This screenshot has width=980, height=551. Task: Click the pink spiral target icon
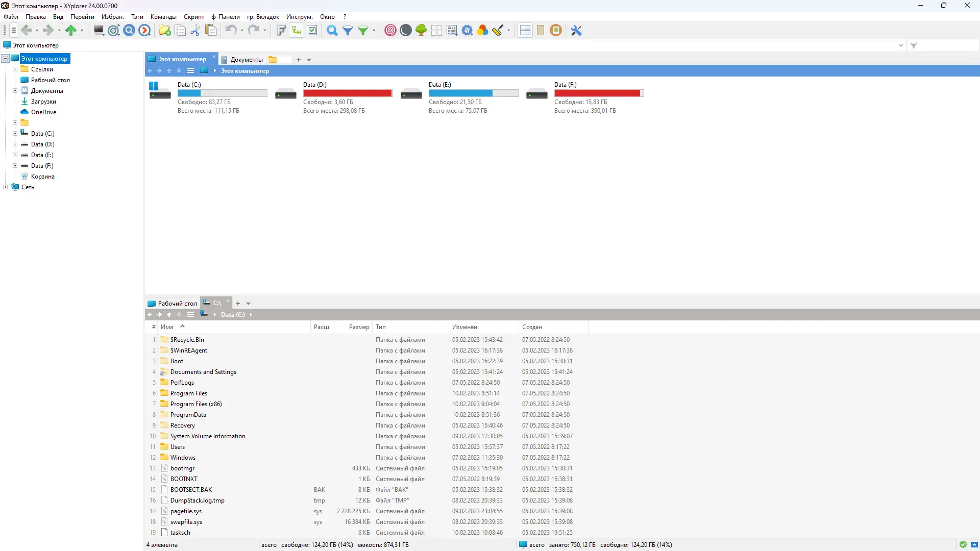[390, 31]
